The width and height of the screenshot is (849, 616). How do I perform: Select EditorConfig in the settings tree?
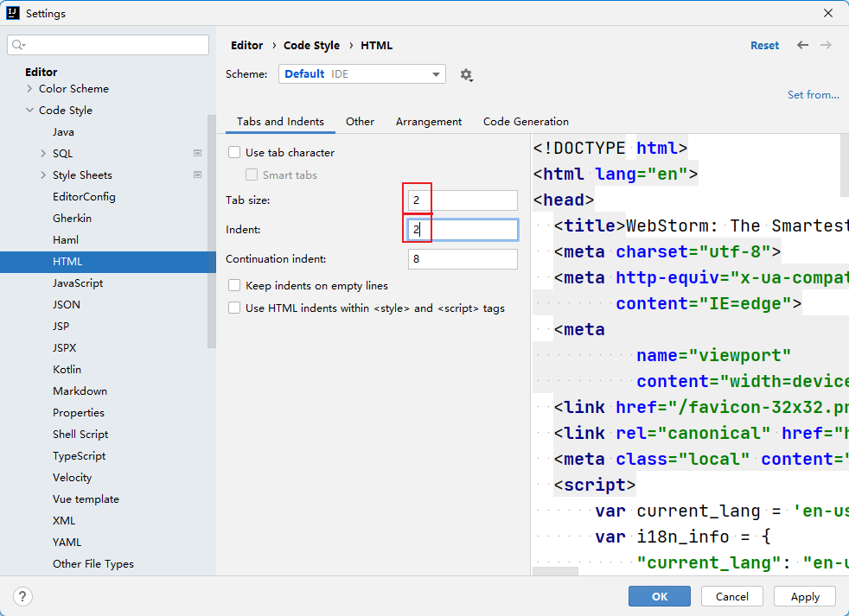pyautogui.click(x=84, y=196)
